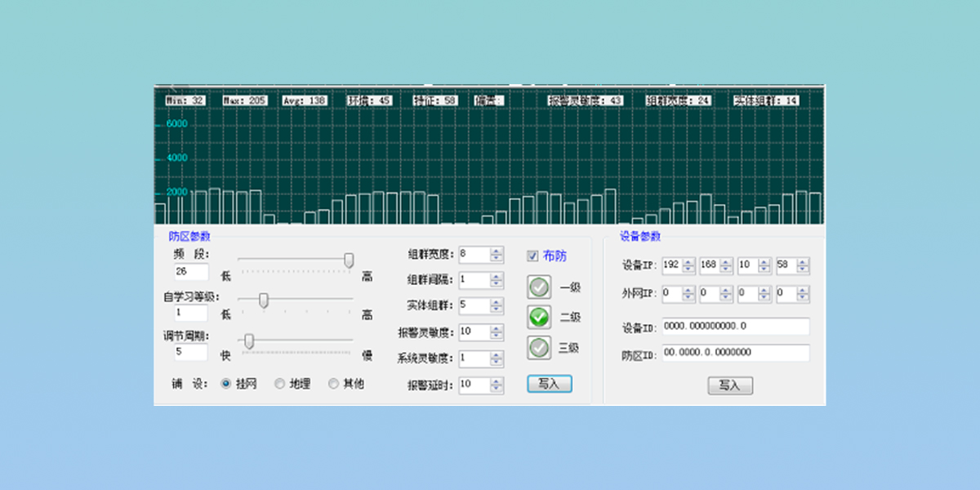
Task: Click the 报警灵敏度 spinner arrows
Action: pyautogui.click(x=497, y=332)
